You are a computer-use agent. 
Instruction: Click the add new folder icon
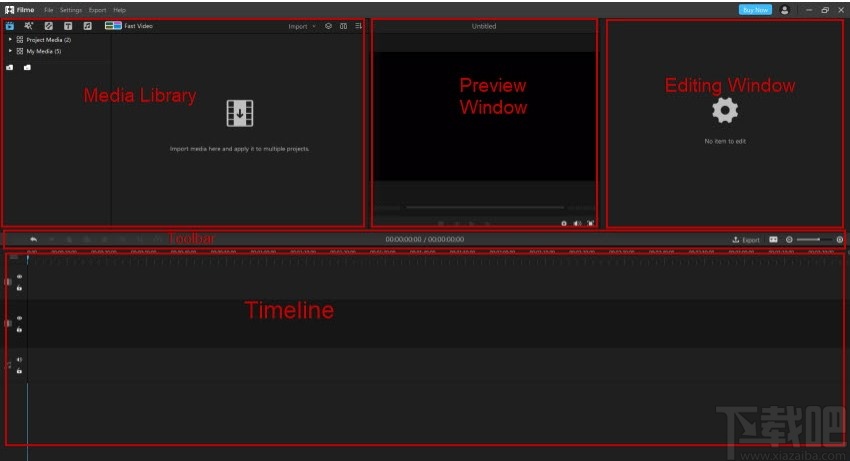[x=10, y=67]
